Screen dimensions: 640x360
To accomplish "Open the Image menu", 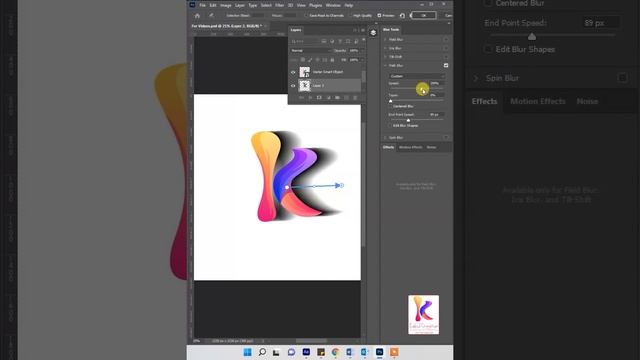I will click(226, 5).
